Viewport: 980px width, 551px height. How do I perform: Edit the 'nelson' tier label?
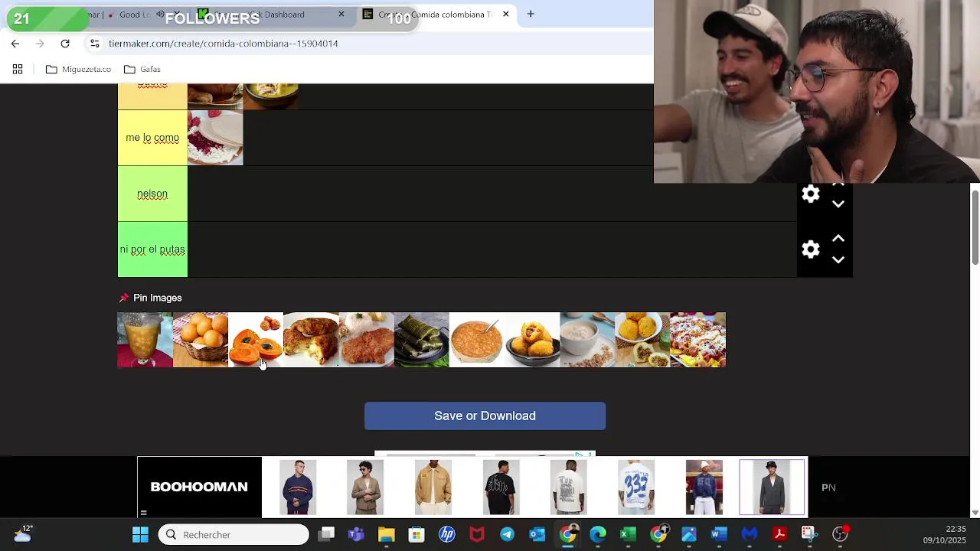(152, 194)
